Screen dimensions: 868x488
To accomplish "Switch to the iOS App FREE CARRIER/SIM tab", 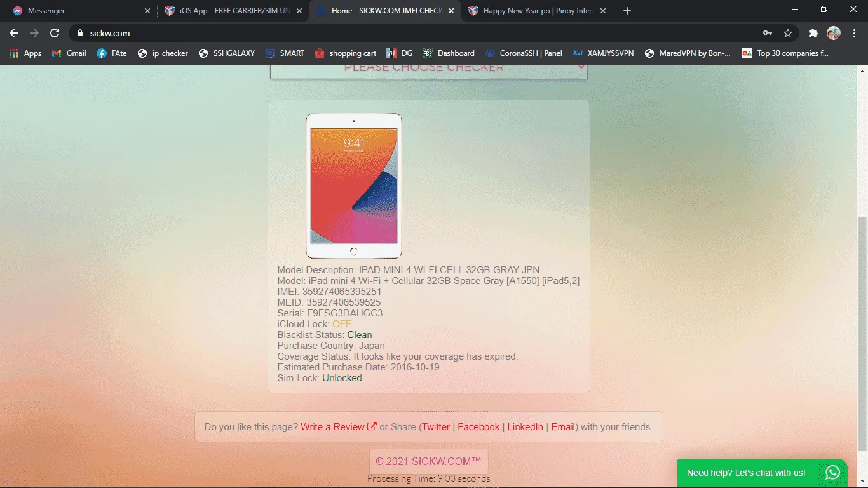I will [x=233, y=11].
